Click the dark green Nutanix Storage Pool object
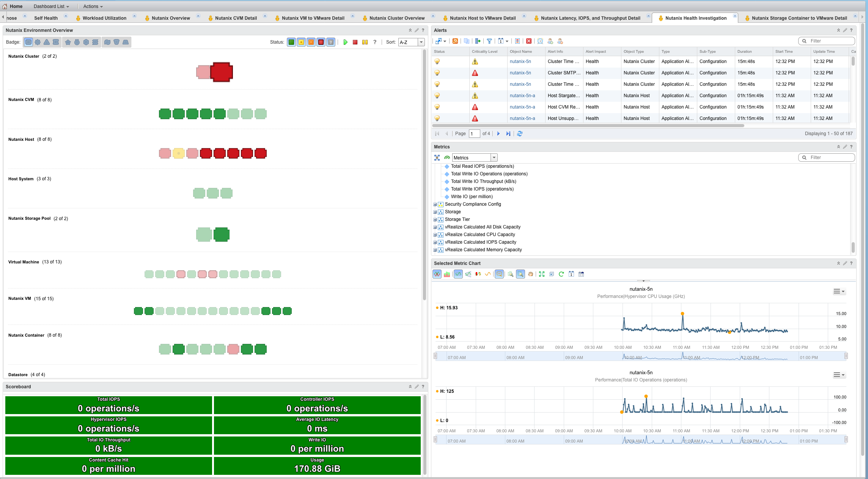This screenshot has width=868, height=479. (x=222, y=235)
